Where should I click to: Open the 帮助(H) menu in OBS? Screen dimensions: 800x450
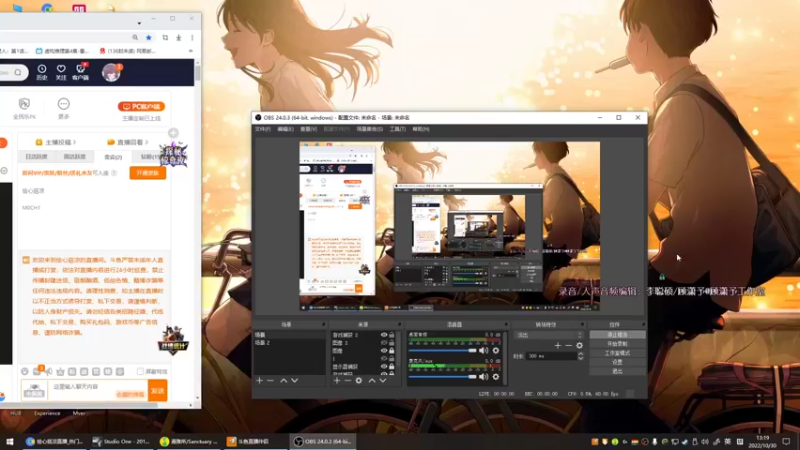[x=420, y=130]
